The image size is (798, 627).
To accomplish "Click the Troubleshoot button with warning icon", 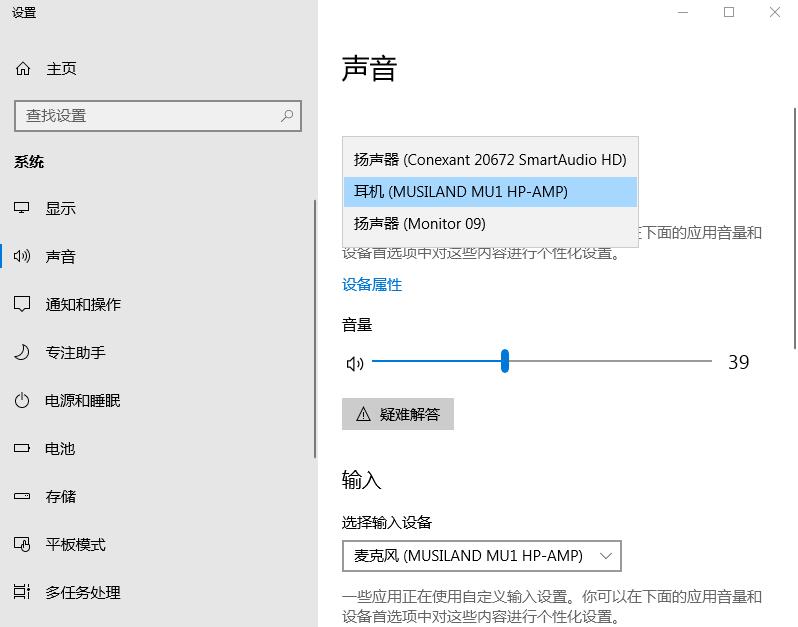I will pos(398,414).
